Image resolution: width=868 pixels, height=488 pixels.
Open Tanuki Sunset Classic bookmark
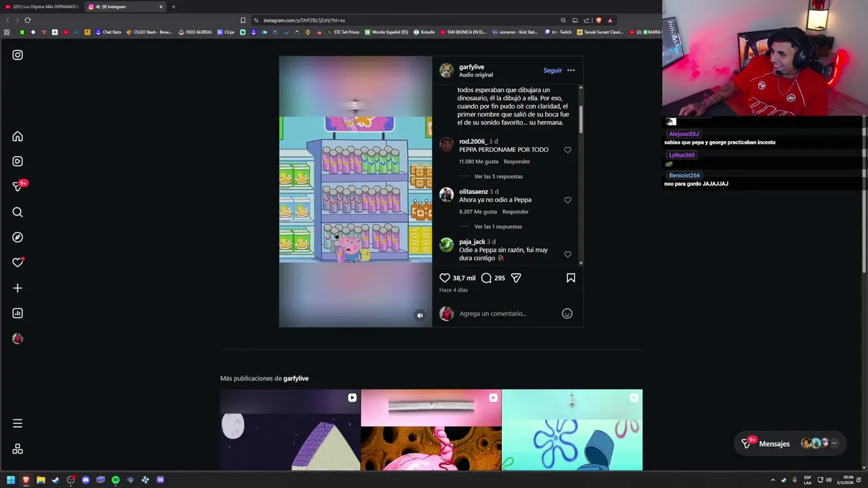tap(599, 32)
